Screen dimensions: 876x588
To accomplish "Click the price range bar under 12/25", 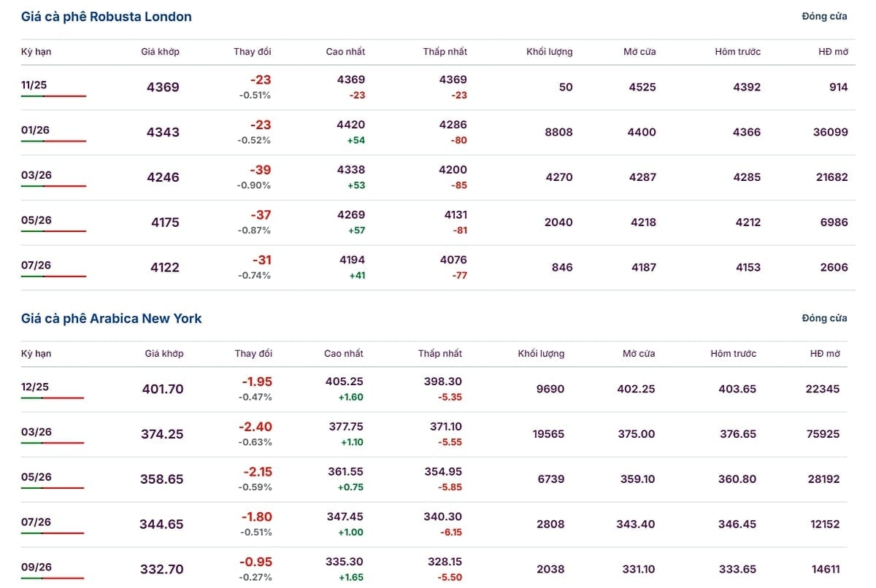I will 53,398.
